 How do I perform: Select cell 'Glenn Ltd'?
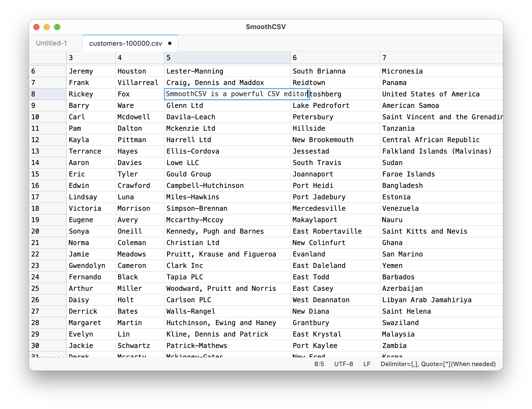(x=227, y=105)
